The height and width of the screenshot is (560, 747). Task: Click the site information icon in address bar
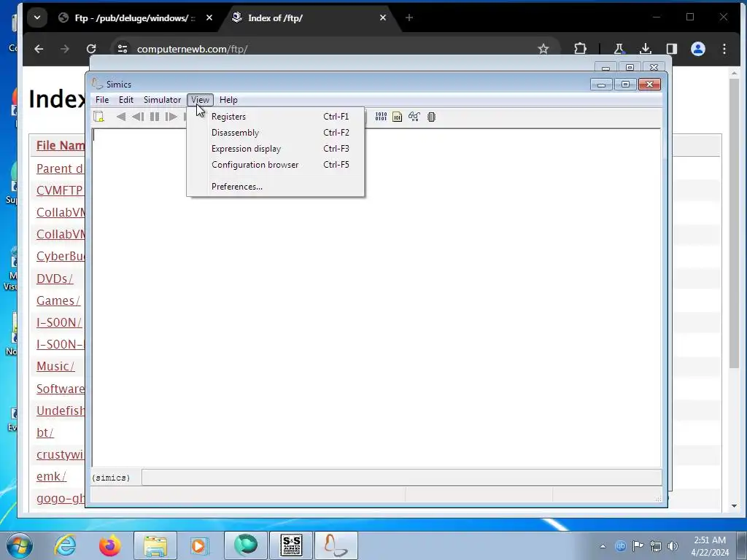point(123,49)
